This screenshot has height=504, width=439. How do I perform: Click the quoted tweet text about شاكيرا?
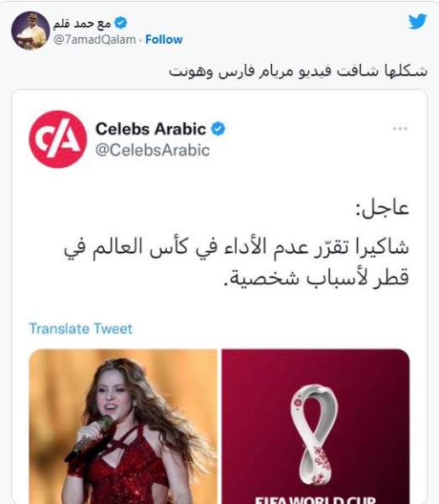tap(236, 262)
